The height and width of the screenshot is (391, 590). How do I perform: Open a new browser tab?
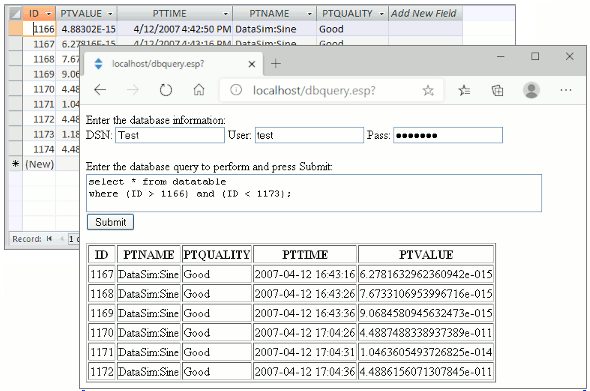click(276, 64)
